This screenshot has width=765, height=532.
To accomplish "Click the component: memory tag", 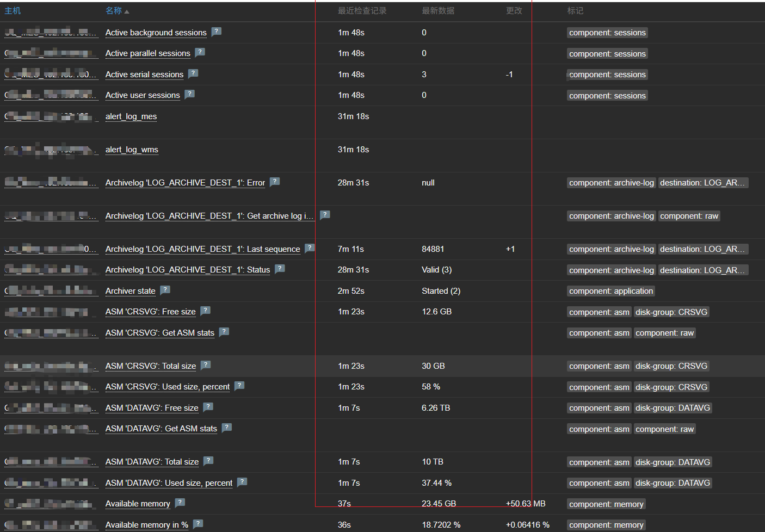I will [x=606, y=504].
